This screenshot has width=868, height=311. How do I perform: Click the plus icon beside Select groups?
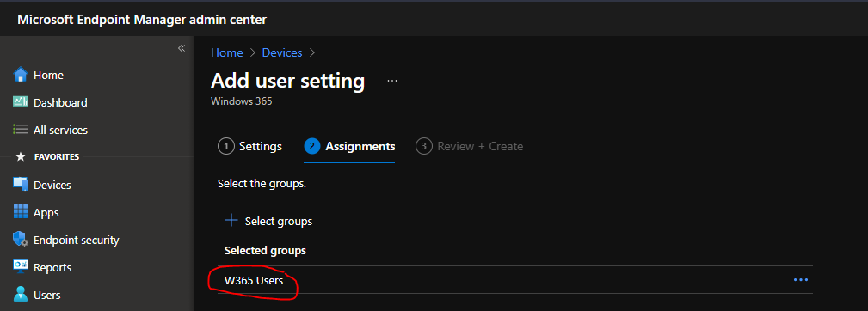tap(231, 221)
